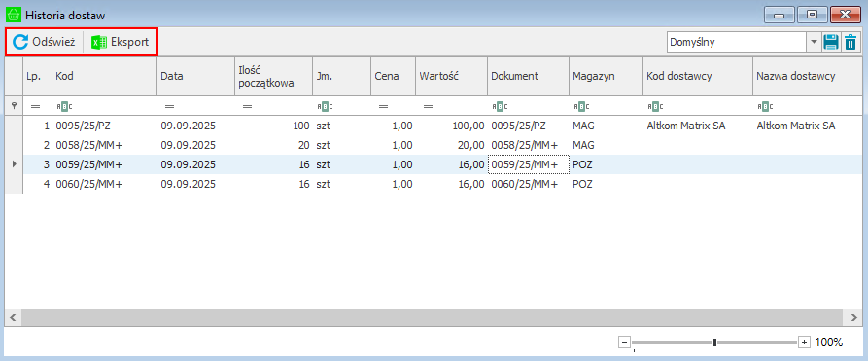Select the 0058/25/MM+ cell in Kod column
The height and width of the screenshot is (361, 868).
pos(104,145)
